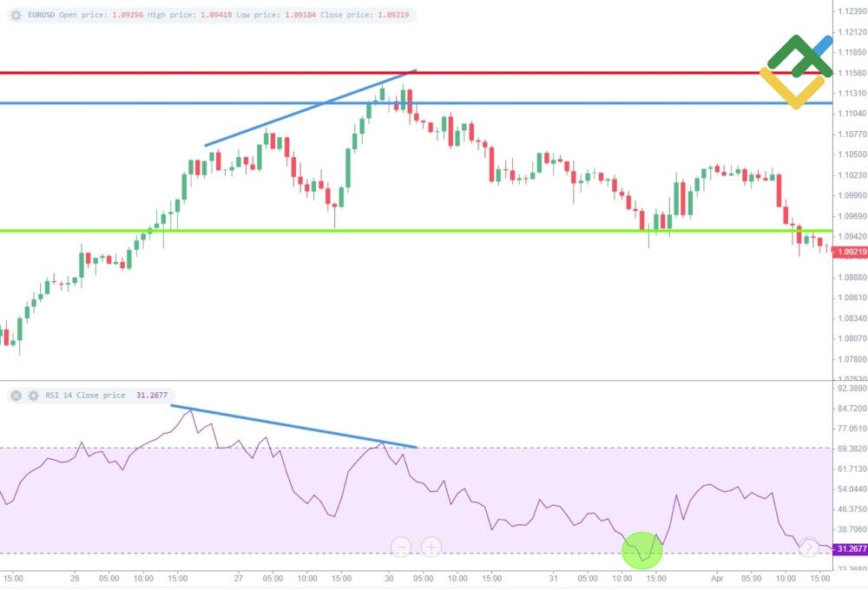Screen dimensions: 868x590
Task: Click the green circle highlight on the RSI line
Action: [642, 550]
